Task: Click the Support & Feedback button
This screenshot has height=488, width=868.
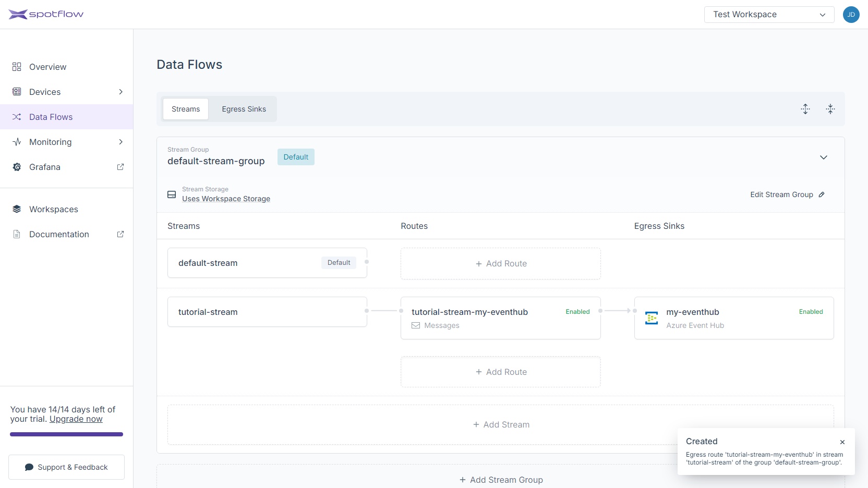Action: [x=66, y=467]
